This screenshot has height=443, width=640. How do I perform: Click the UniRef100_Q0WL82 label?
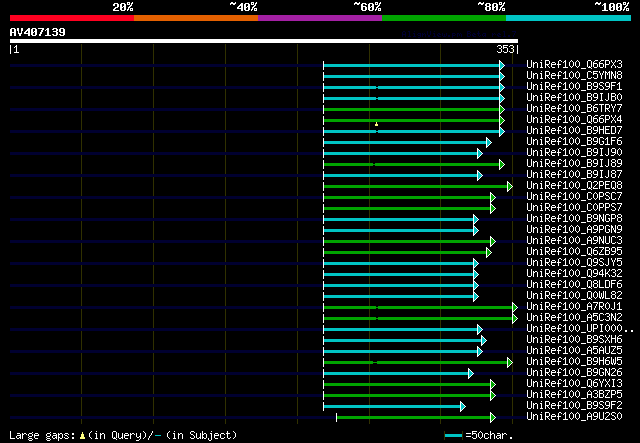coord(574,296)
